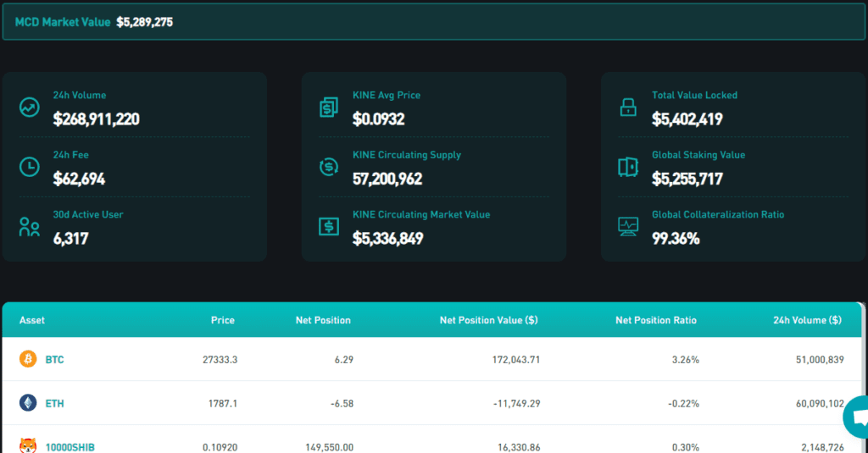
Task: Click the 10000SHIB position value 16,330.86
Action: (519, 447)
